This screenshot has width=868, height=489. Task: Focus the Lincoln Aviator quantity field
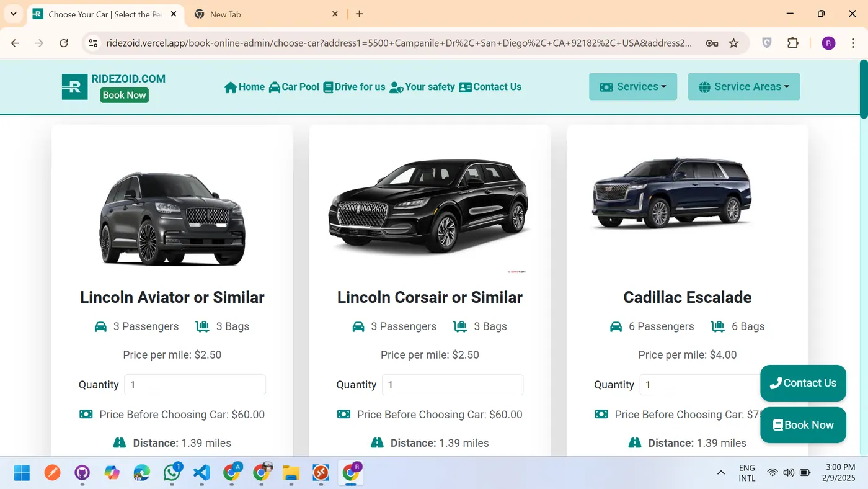195,385
